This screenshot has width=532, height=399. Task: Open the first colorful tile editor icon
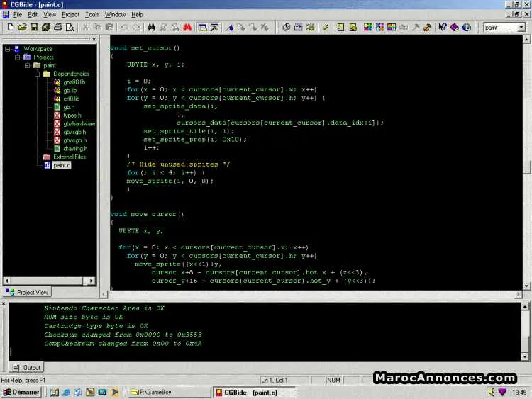tap(367, 28)
